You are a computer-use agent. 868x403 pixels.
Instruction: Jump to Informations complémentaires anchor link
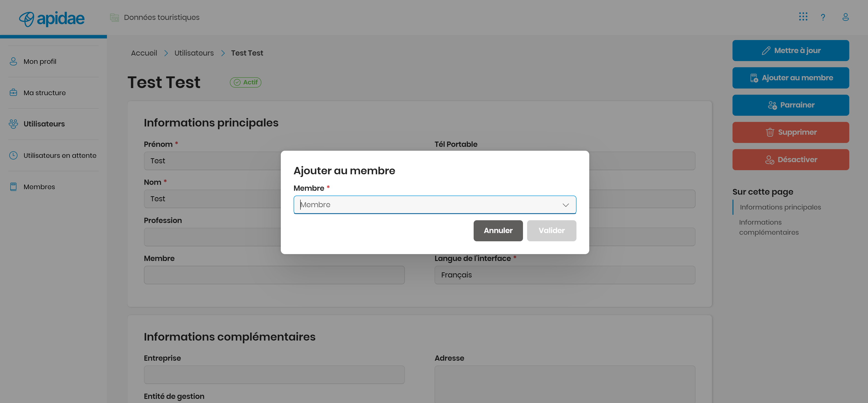[769, 227]
